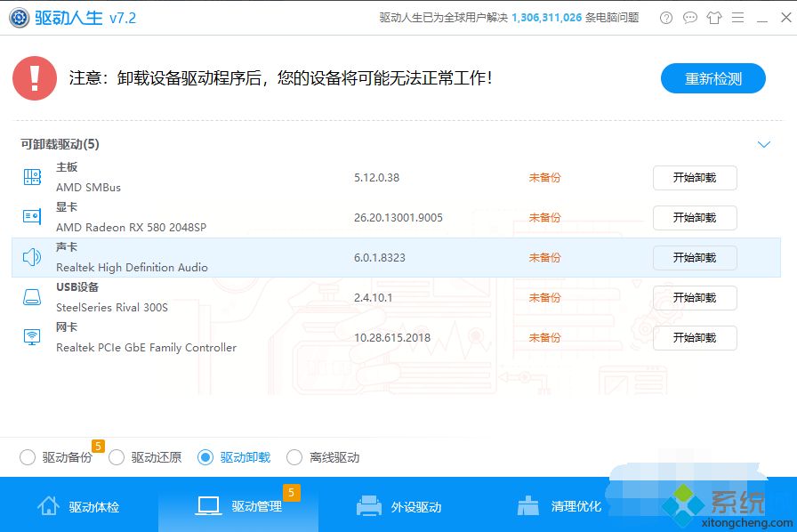Collapse the 可卸载驱动 list chevron
The image size is (797, 532).
763,144
